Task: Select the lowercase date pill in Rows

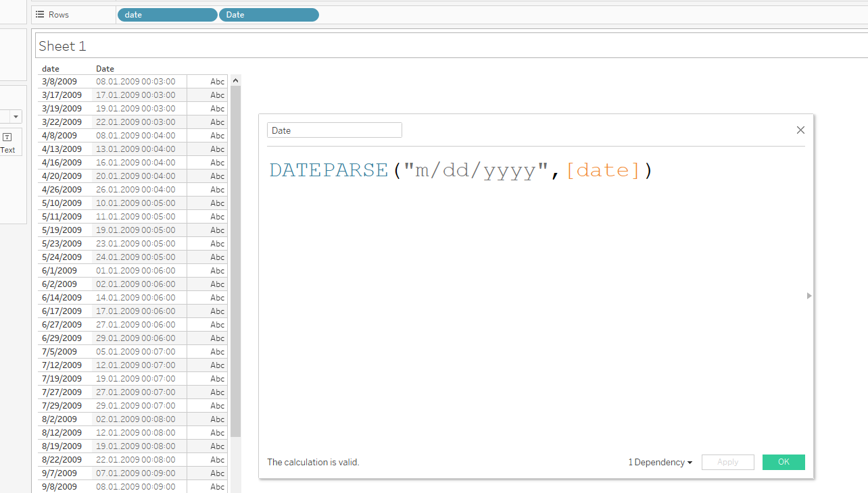Action: [x=167, y=15]
